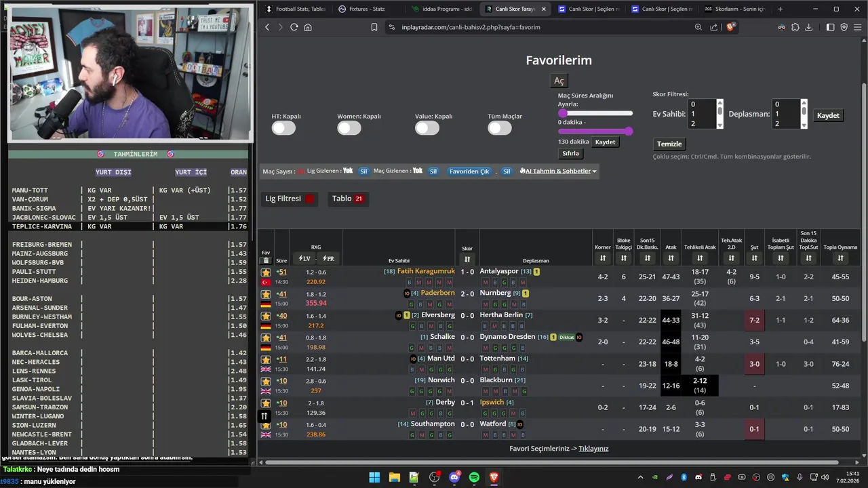Click the minimum minute slider handle

point(562,113)
